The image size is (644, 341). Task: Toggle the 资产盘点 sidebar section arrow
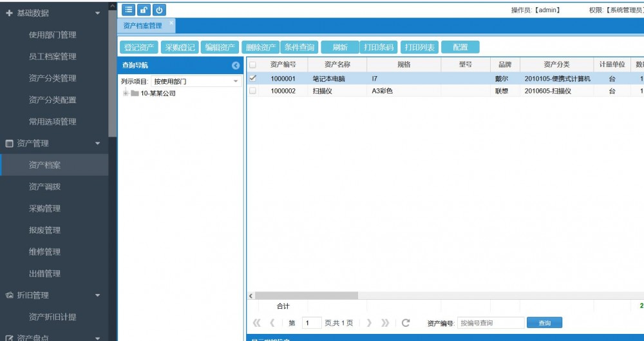coord(98,338)
